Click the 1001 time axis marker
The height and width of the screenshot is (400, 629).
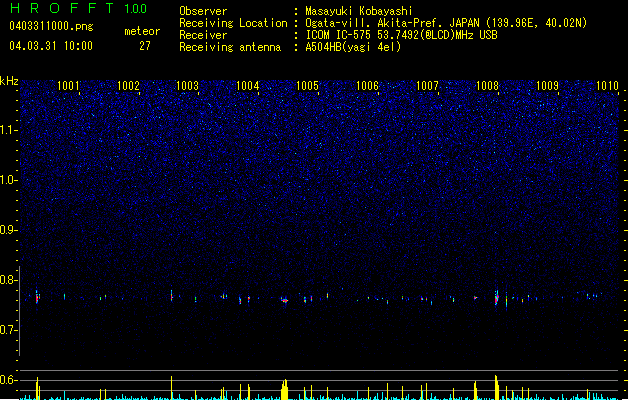tap(68, 86)
